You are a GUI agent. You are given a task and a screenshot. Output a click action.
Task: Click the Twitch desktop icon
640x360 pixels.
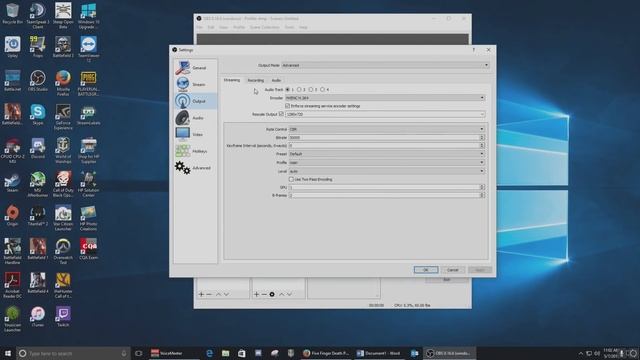pyautogui.click(x=63, y=316)
